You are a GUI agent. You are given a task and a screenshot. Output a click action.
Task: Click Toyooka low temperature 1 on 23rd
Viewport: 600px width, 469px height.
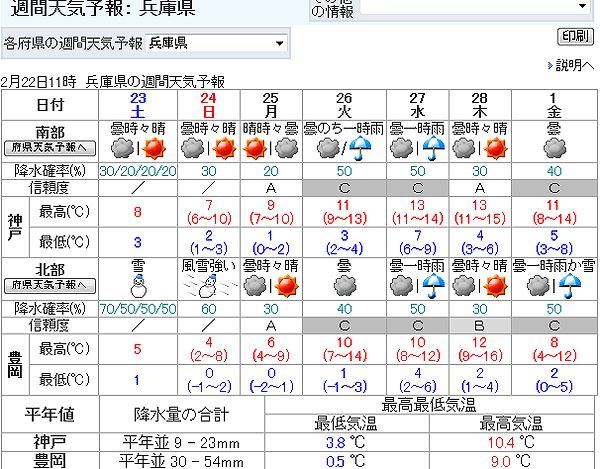pos(137,380)
